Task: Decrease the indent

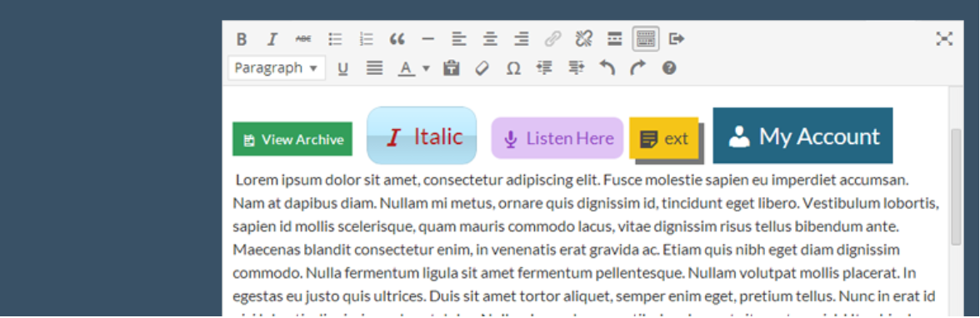Action: click(x=545, y=67)
